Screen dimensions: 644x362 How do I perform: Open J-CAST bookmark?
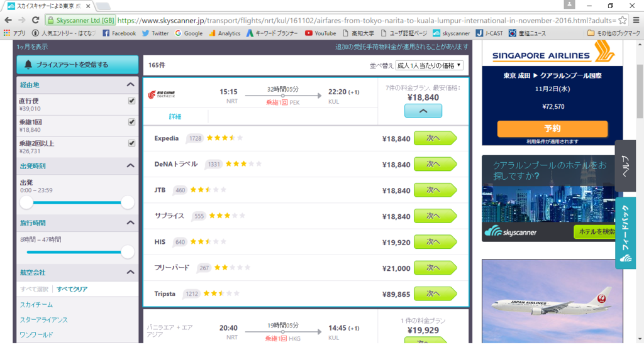[489, 33]
